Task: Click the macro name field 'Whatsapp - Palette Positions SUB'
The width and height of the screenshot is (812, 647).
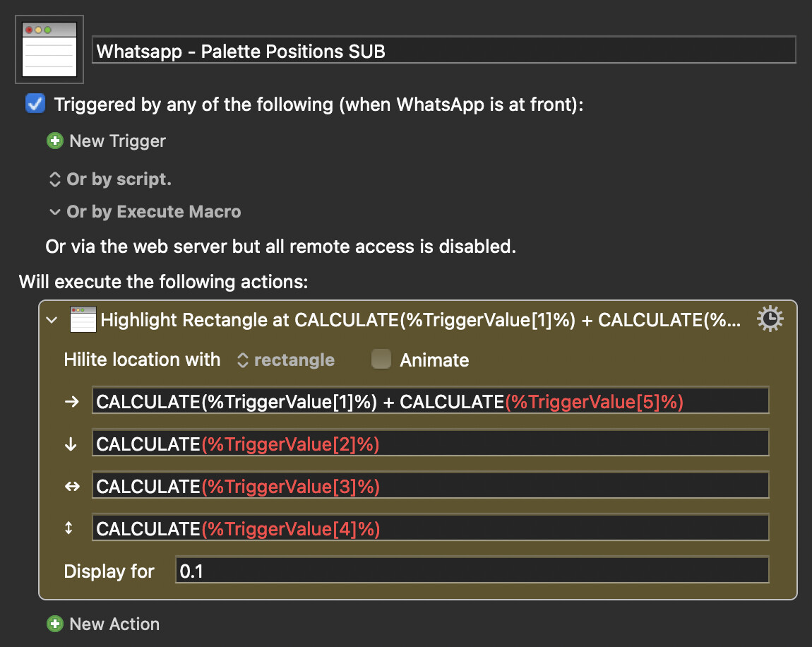Action: [x=443, y=51]
